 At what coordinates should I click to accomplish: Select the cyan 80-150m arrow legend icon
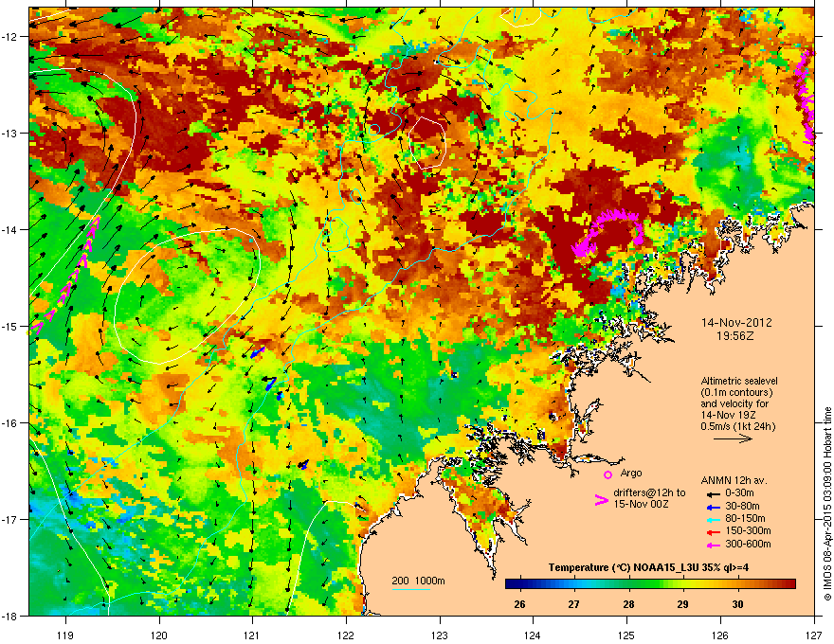tap(712, 519)
